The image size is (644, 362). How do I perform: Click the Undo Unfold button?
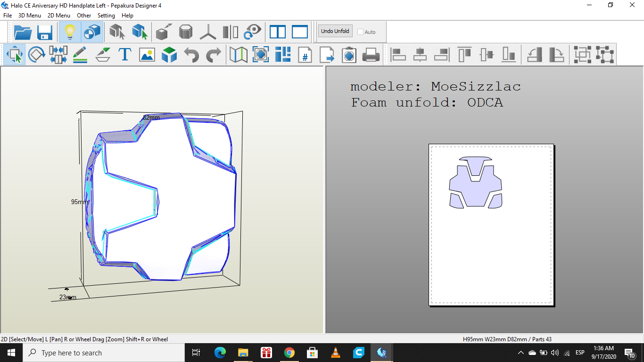coord(335,31)
